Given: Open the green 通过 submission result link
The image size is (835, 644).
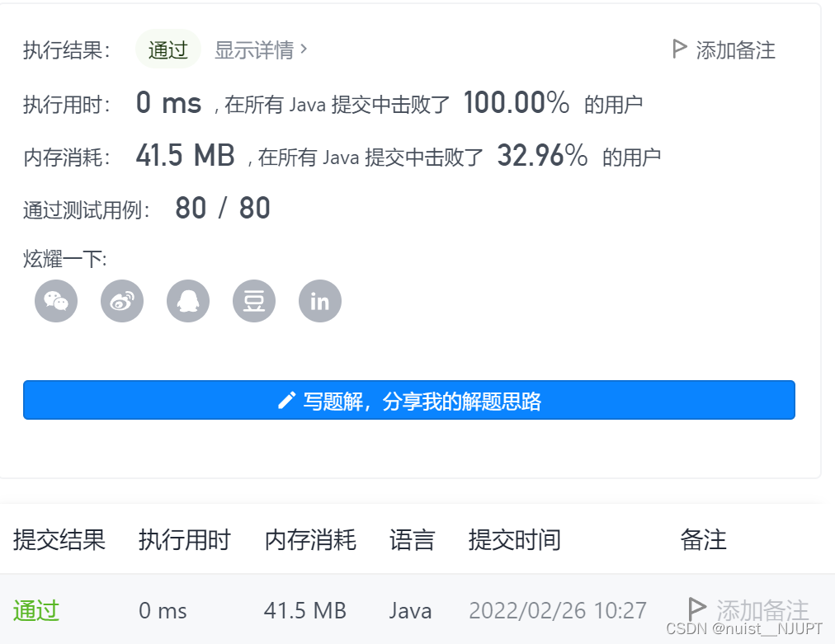Looking at the screenshot, I should pyautogui.click(x=36, y=610).
